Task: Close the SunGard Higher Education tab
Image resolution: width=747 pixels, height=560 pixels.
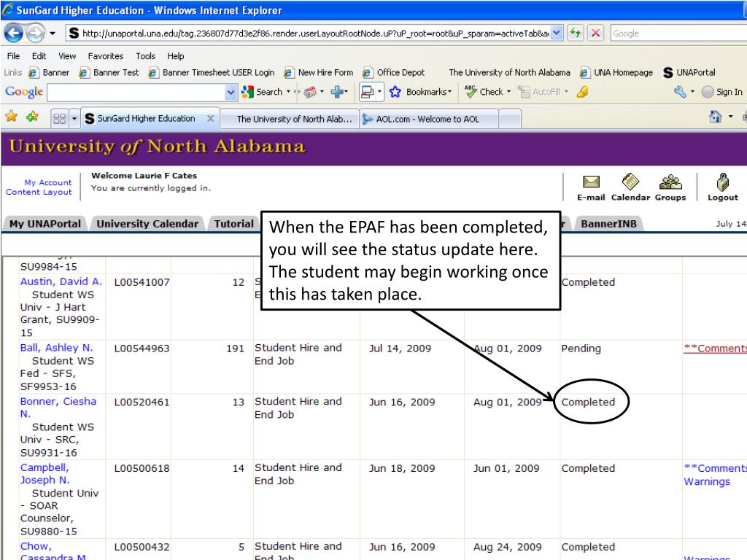Action: tap(210, 118)
